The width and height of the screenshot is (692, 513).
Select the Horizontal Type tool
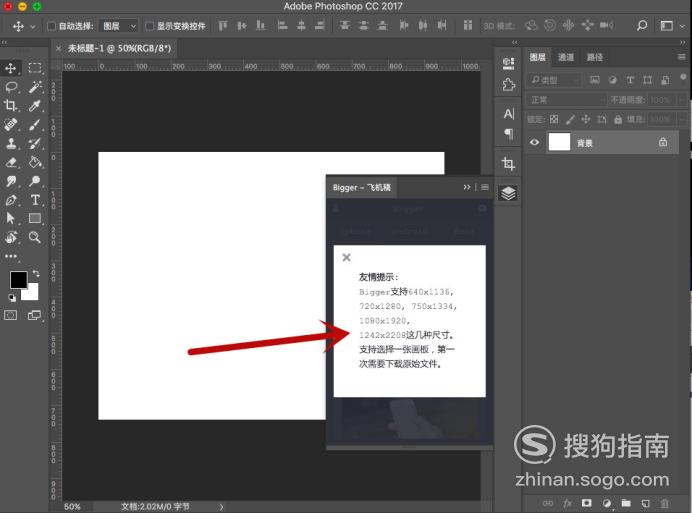(x=35, y=200)
